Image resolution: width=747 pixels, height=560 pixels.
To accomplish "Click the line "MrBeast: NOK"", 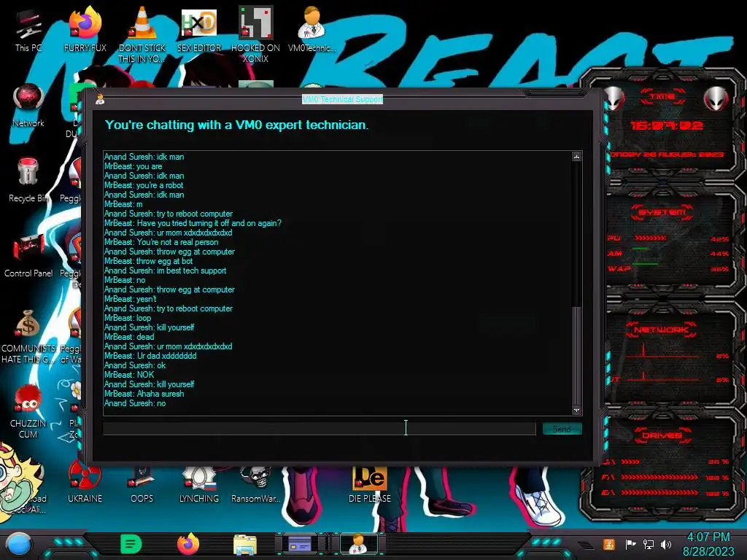I will (129, 375).
